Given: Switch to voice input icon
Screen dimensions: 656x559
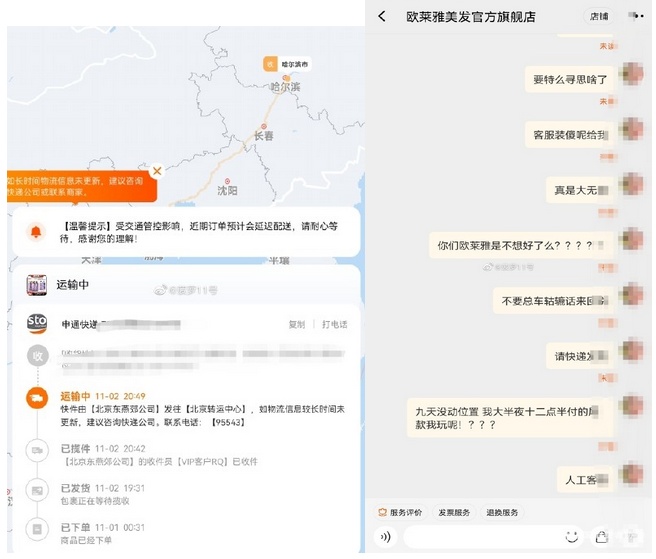Looking at the screenshot, I should tap(385, 536).
